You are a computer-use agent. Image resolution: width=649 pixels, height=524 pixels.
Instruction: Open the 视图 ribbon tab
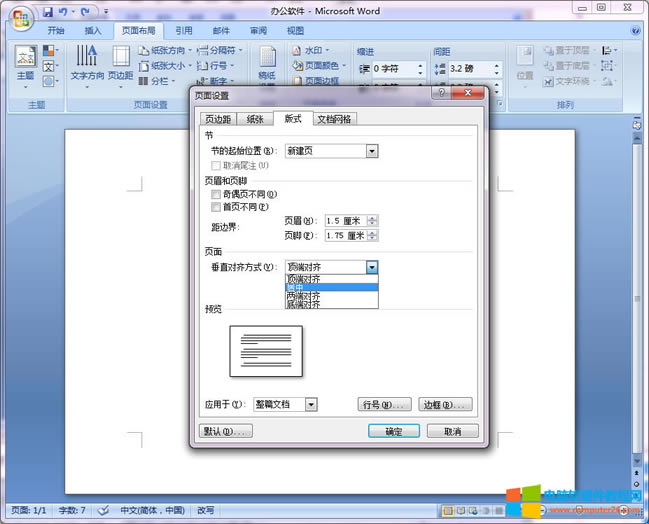tap(295, 30)
